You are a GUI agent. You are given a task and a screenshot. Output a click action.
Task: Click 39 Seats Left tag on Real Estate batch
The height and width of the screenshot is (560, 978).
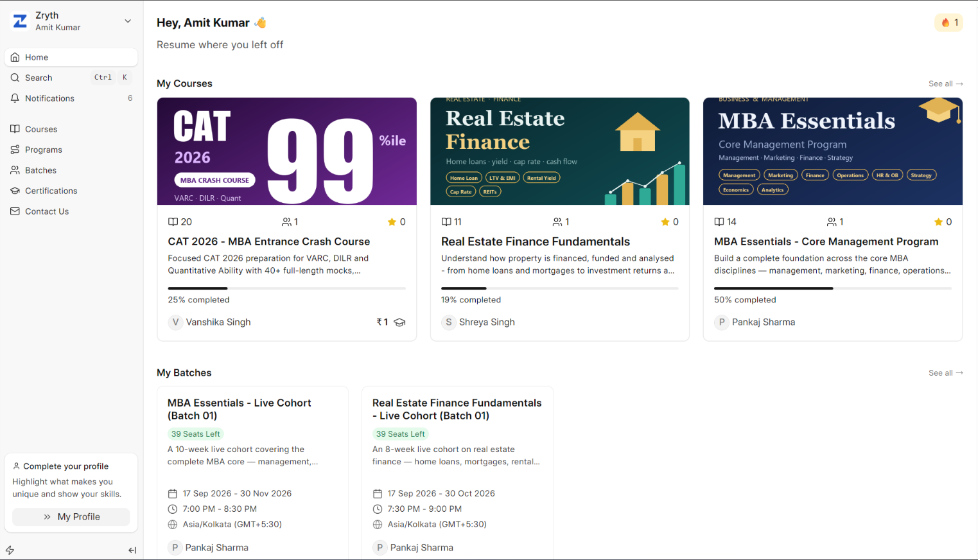(400, 434)
